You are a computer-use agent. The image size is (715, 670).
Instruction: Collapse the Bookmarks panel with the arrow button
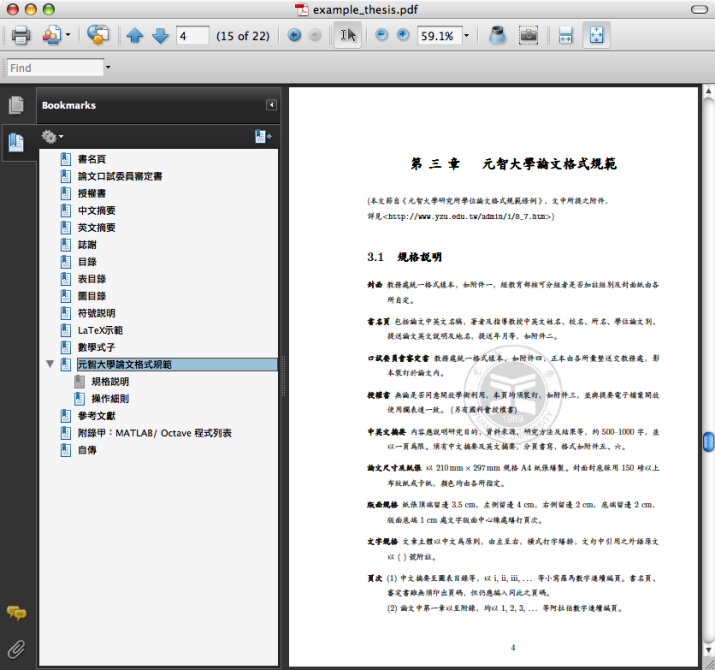[x=270, y=105]
